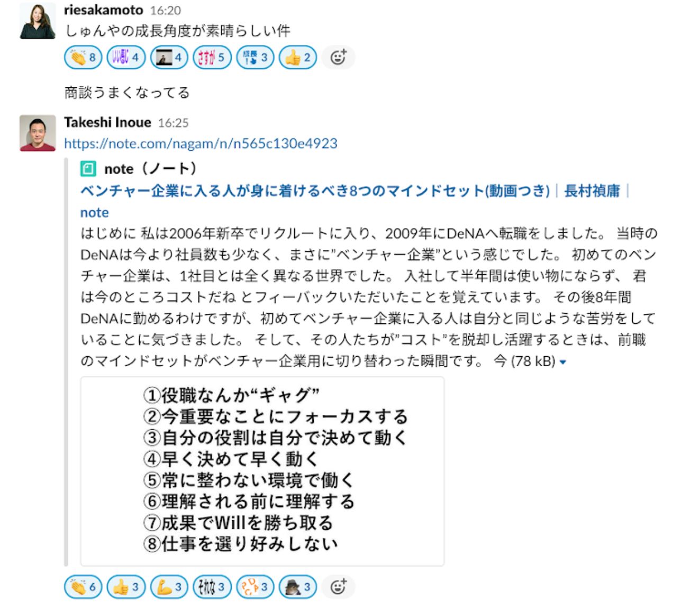This screenshot has width=691, height=616.
Task: Click the PDCA emoji reaction with 3
Action: [255, 587]
